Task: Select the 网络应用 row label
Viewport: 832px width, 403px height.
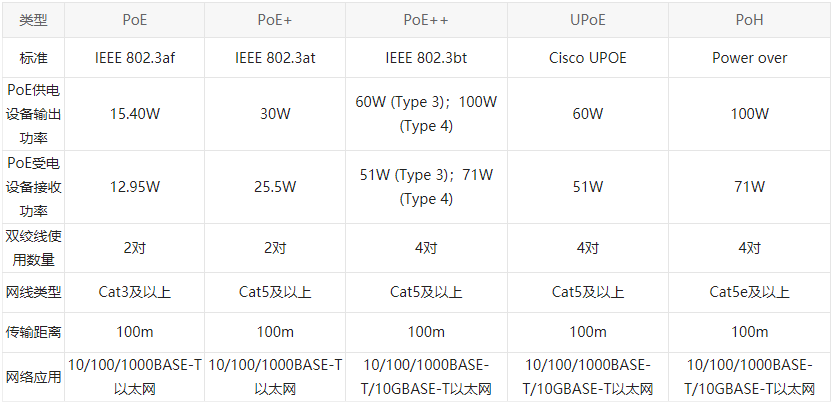Action: click(33, 377)
